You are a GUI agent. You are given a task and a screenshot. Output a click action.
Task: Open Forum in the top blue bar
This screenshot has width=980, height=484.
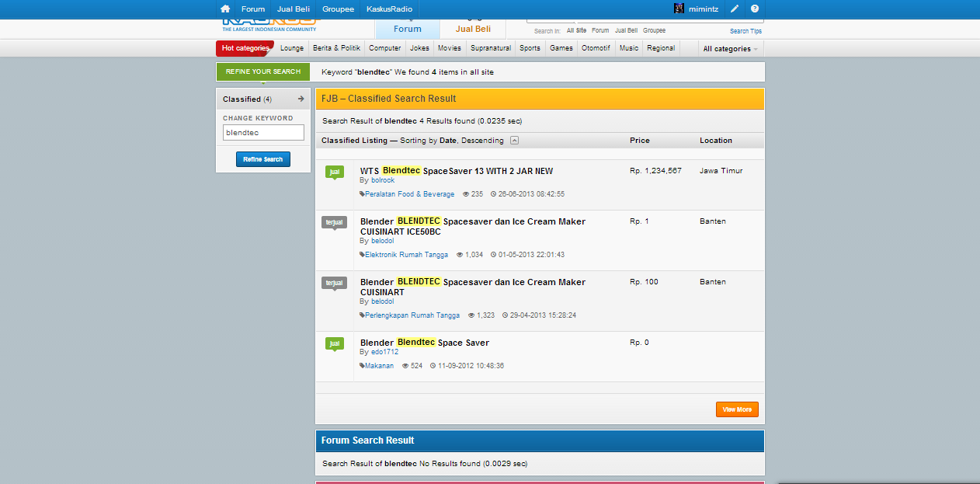pos(253,9)
